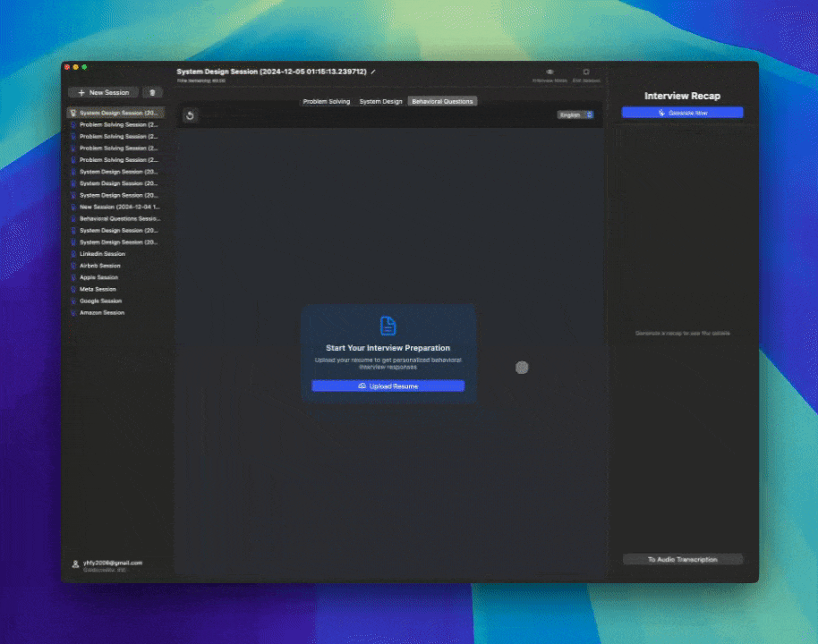Screen dimensions: 818x644
Task: Toggle the Generate Now recap action
Action: pos(682,111)
